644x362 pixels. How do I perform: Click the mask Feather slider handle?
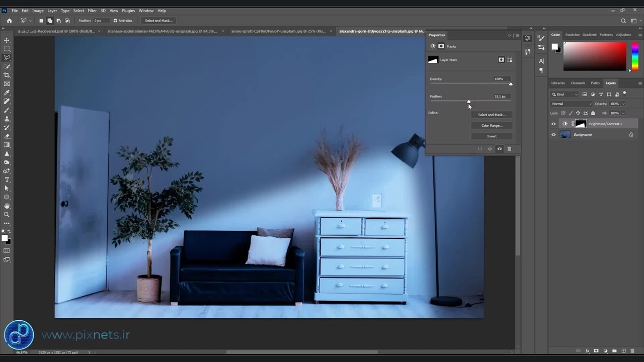tap(469, 102)
